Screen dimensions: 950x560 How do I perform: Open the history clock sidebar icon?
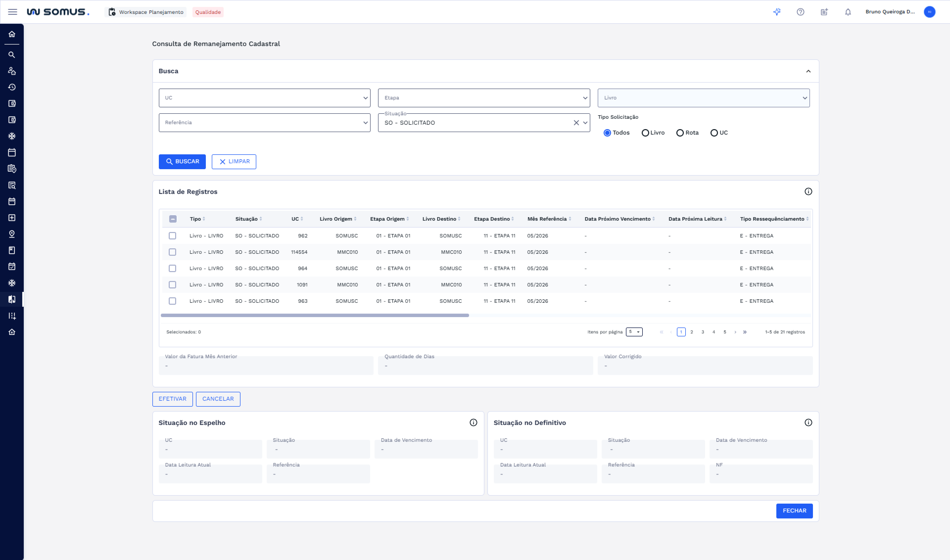[x=12, y=87]
